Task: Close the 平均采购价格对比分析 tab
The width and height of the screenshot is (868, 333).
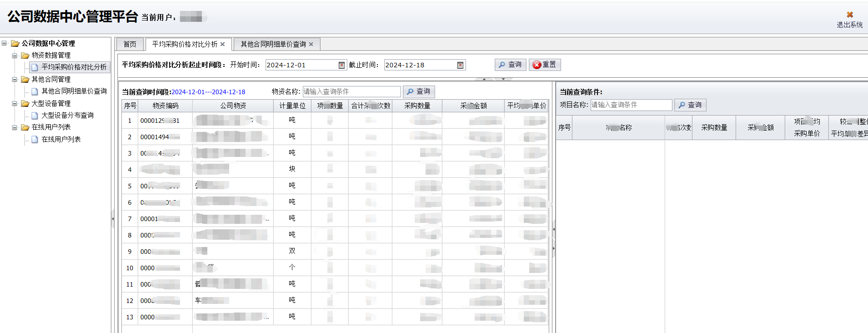Action: point(222,44)
